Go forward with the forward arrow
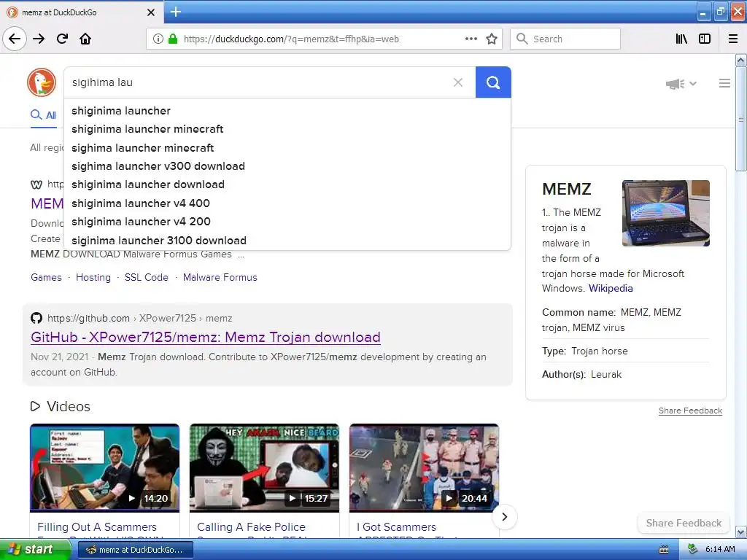 pyautogui.click(x=39, y=39)
